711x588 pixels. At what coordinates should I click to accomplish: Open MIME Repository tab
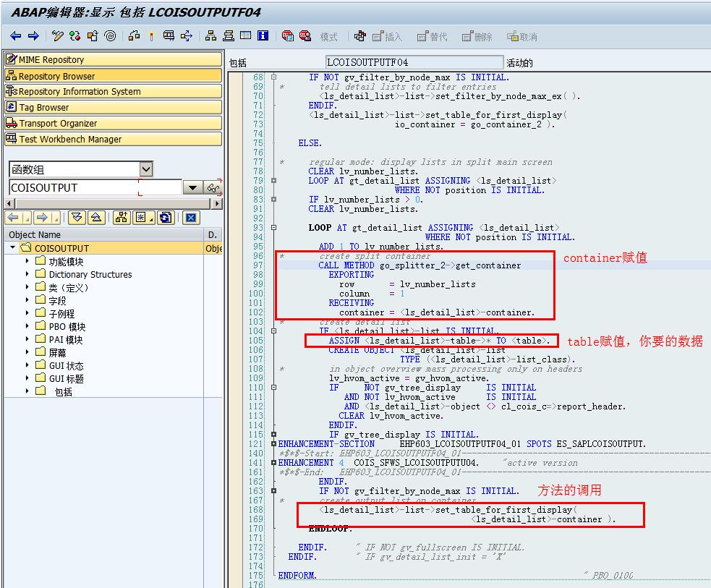tap(114, 59)
